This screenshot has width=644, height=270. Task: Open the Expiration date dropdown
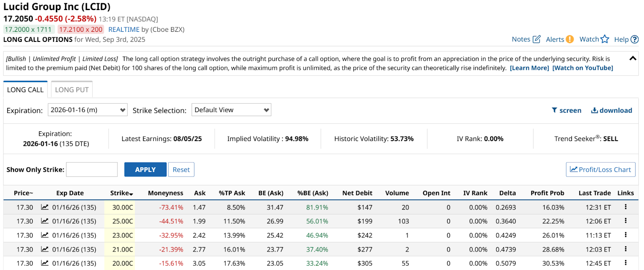pyautogui.click(x=88, y=110)
